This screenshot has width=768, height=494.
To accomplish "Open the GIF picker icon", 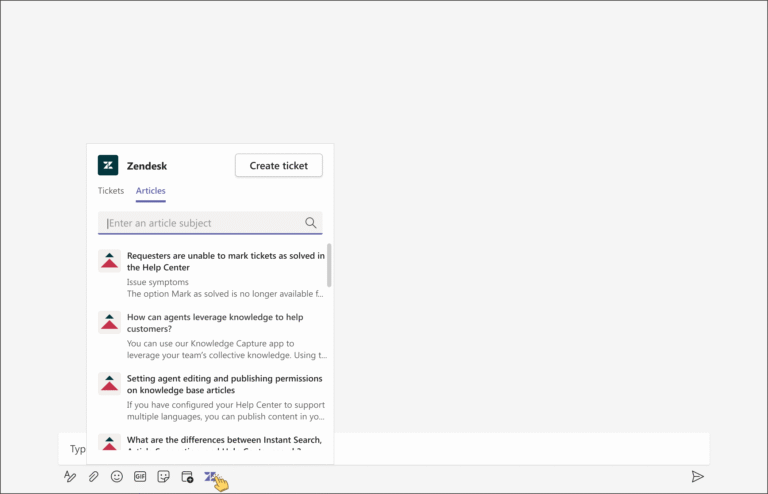I will click(x=140, y=476).
